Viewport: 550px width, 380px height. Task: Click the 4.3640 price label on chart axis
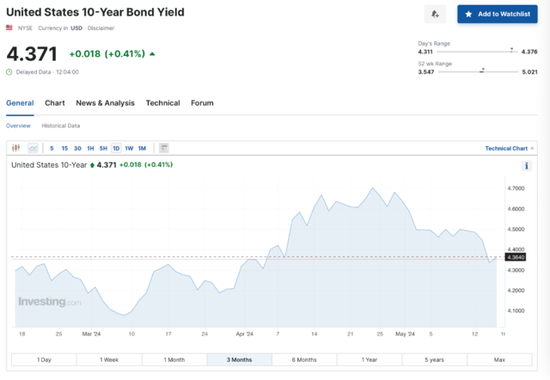pos(515,257)
